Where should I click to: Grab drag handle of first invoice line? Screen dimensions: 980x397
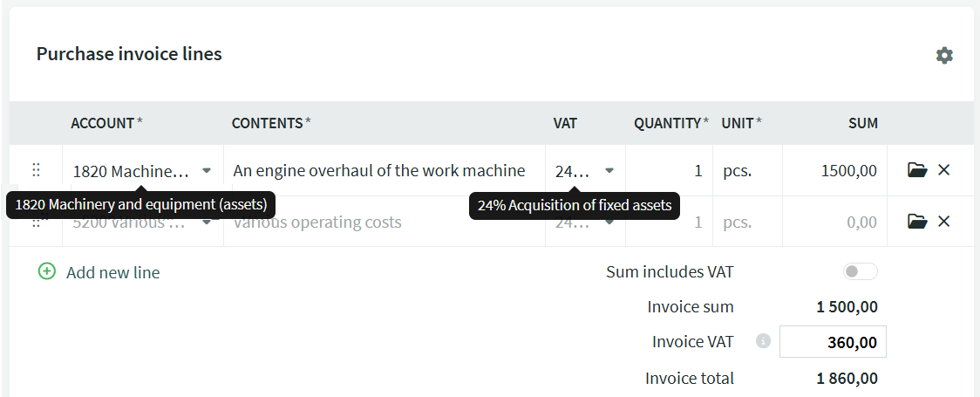[36, 170]
